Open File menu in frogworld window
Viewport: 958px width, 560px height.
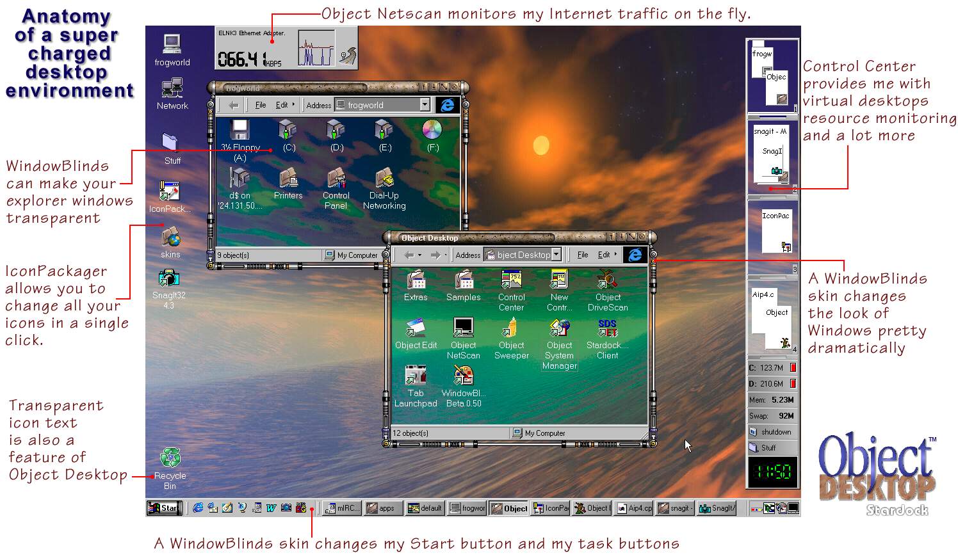point(261,105)
